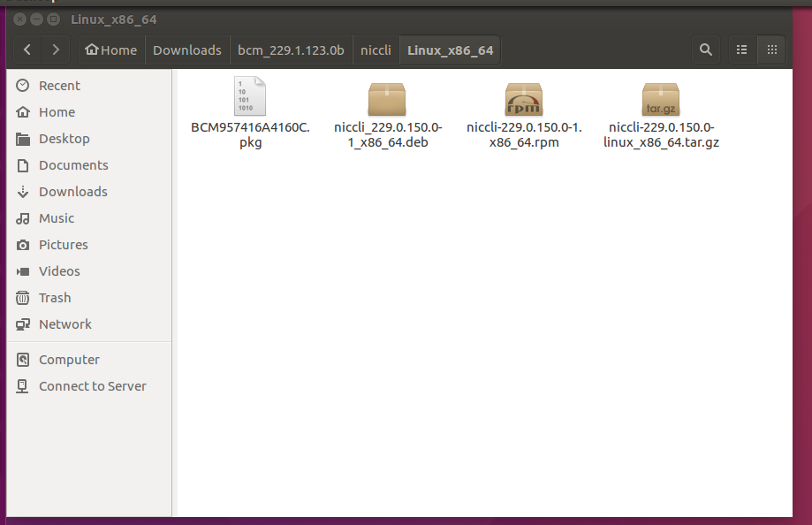Navigate to Home in the path bar
Image resolution: width=812 pixels, height=525 pixels.
tap(110, 50)
